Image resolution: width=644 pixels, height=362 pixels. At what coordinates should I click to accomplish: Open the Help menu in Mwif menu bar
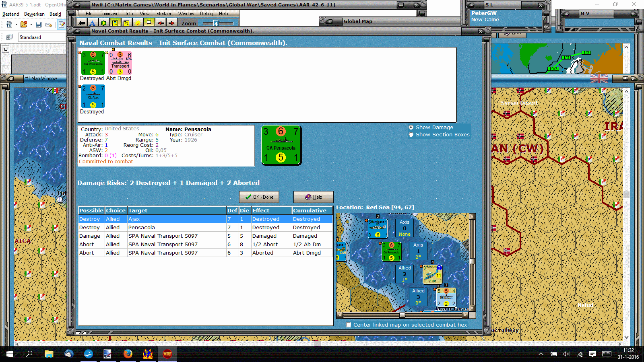223,14
